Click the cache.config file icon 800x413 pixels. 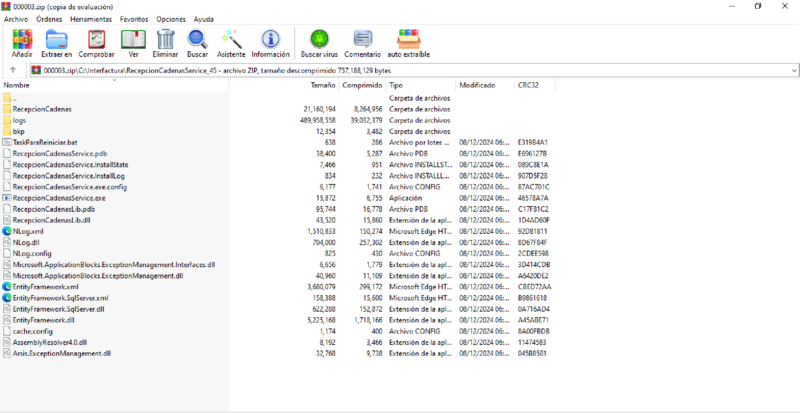pos(7,331)
